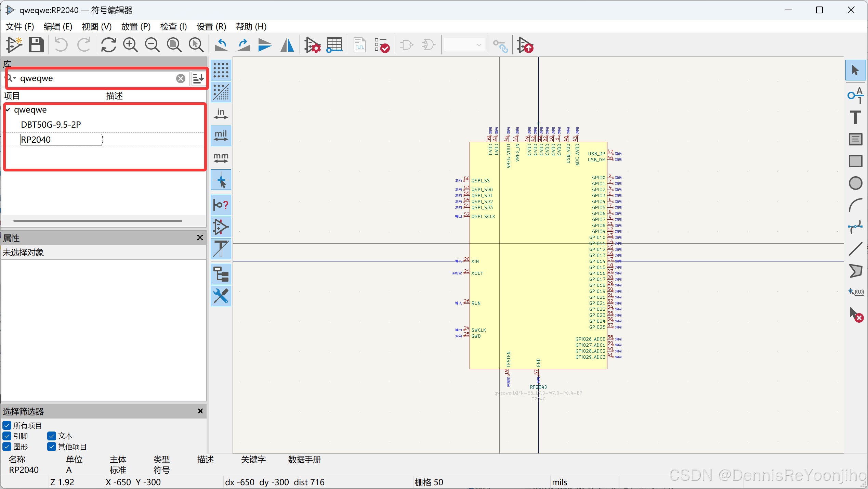
Task: Open the 编辑 menu
Action: [x=58, y=27]
